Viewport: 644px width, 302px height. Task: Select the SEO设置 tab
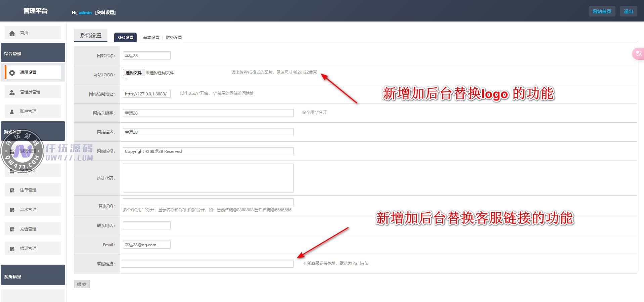[125, 38]
